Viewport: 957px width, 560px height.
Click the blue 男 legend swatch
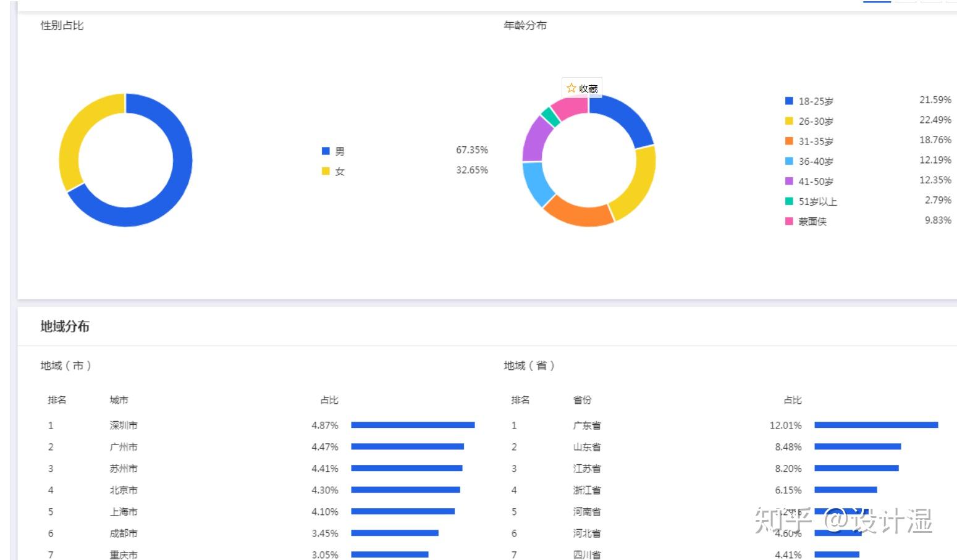(326, 151)
